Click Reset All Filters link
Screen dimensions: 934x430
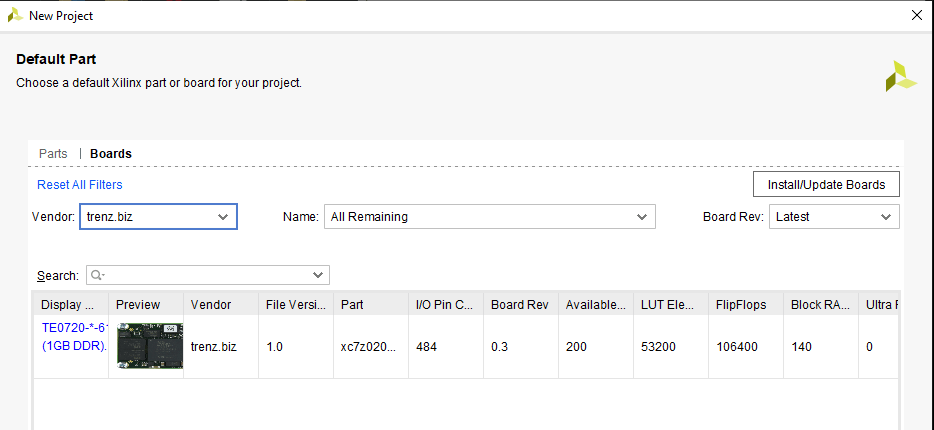tap(80, 185)
